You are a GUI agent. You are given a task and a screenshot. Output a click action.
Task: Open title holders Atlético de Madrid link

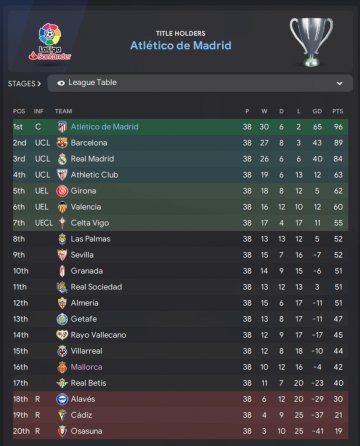[181, 45]
